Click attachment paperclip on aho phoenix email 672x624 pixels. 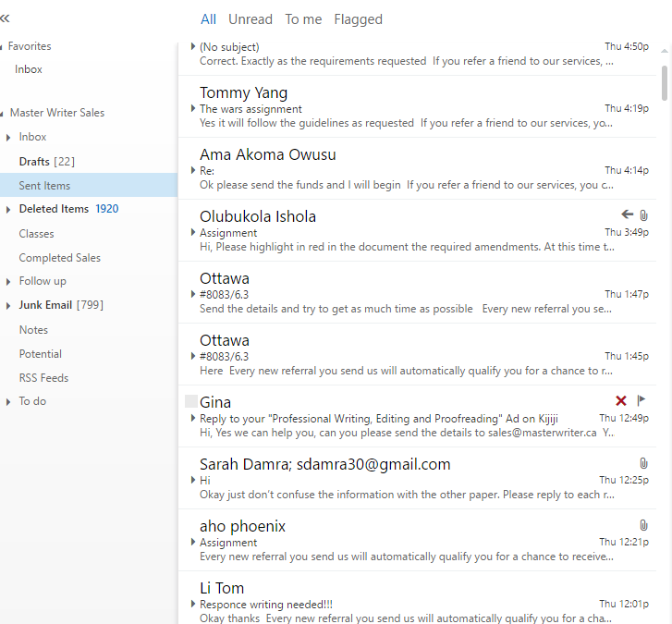[x=643, y=525]
